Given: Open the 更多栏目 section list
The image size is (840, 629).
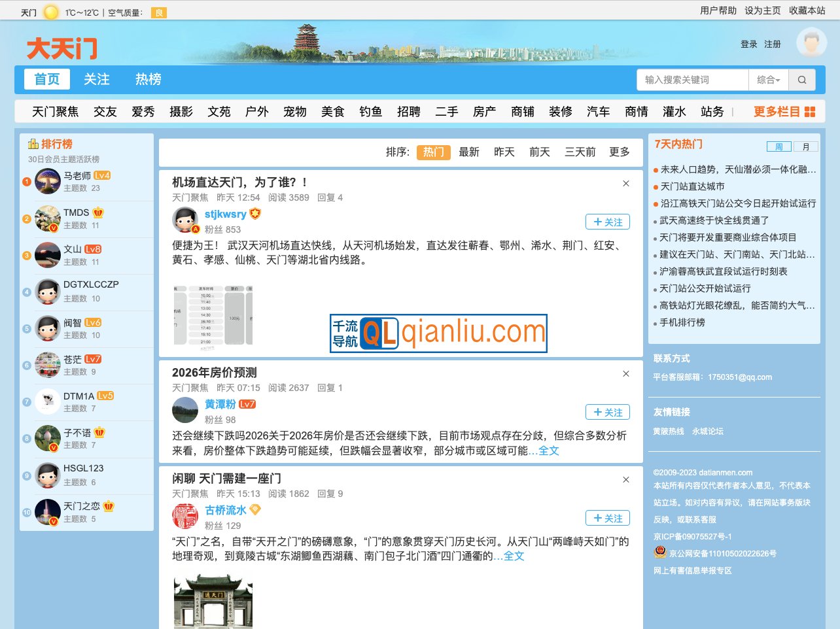Looking at the screenshot, I should 784,111.
